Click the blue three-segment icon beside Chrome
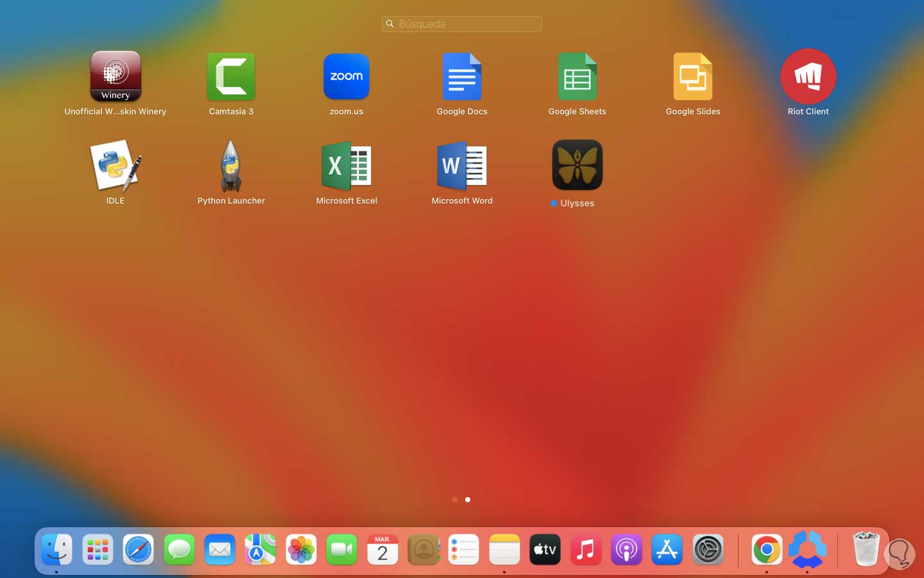 coord(807,550)
